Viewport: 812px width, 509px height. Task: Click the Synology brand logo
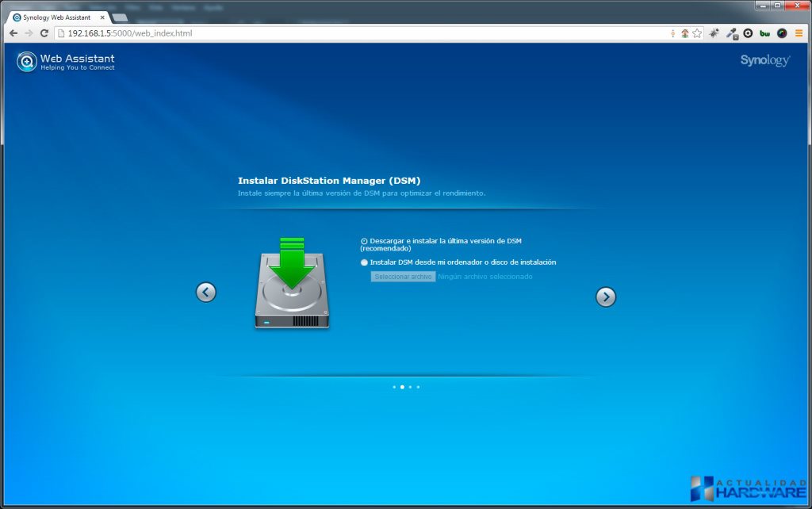click(764, 60)
